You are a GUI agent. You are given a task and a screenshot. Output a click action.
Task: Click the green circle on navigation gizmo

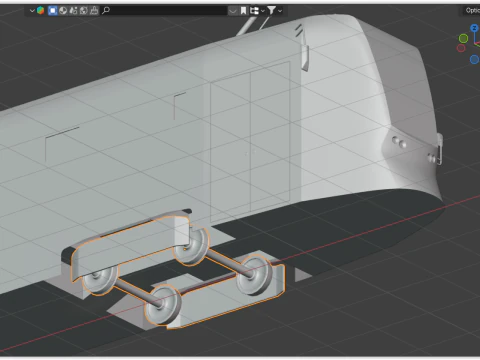tap(463, 39)
